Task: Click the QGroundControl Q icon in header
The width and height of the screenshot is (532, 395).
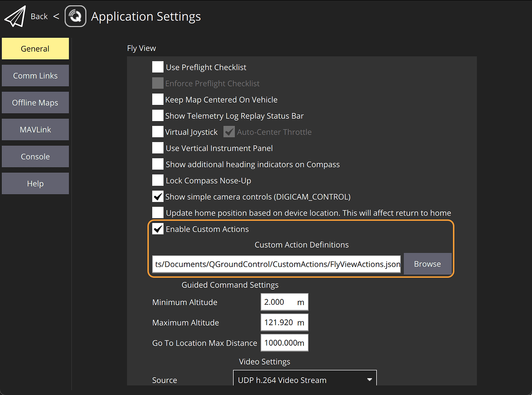Action: [x=75, y=16]
